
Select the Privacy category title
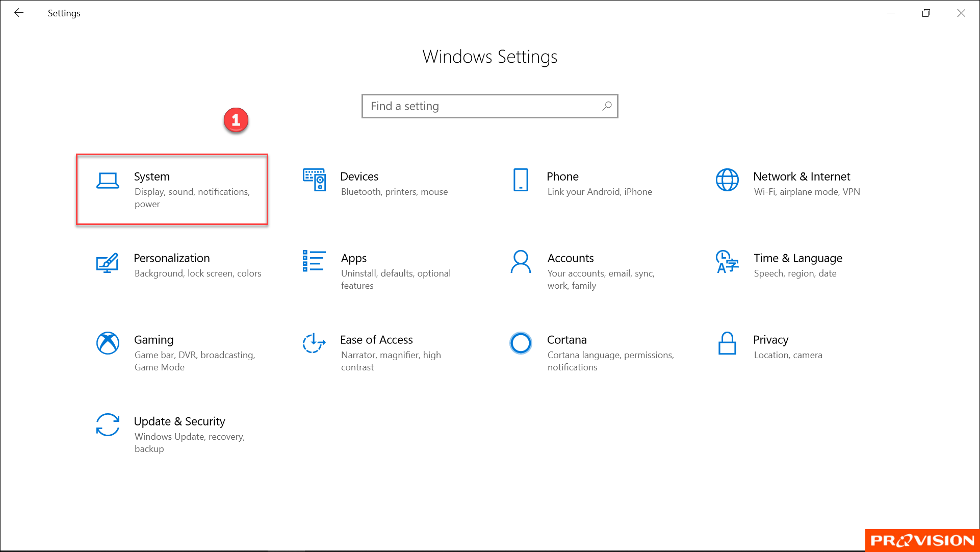click(771, 340)
